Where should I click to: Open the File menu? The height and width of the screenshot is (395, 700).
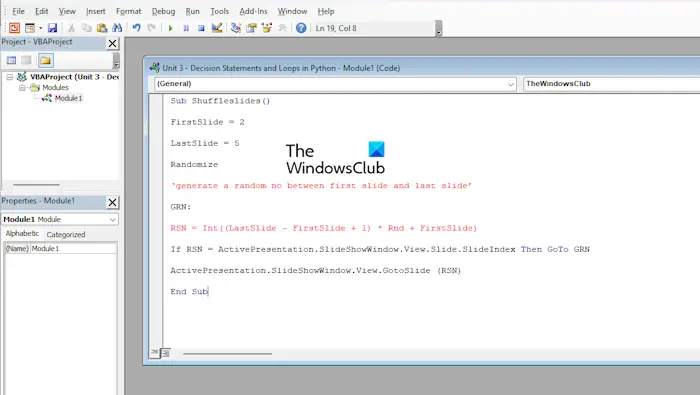pos(18,11)
